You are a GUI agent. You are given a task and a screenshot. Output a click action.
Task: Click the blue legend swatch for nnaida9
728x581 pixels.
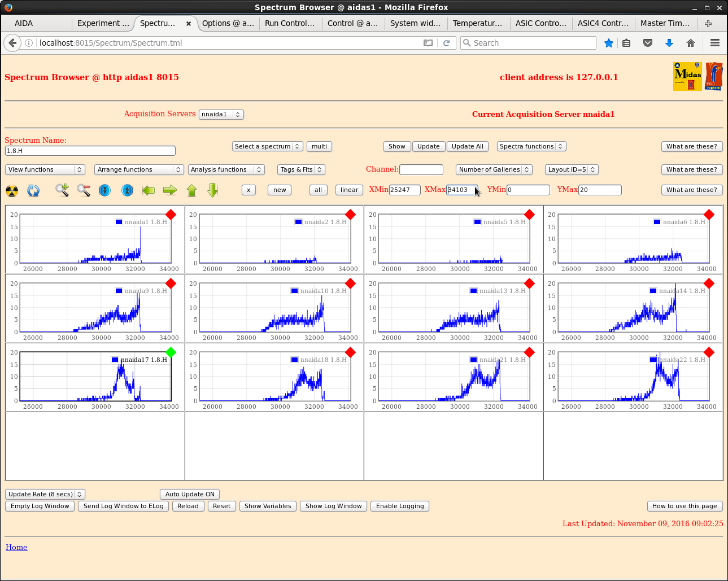tap(119, 291)
